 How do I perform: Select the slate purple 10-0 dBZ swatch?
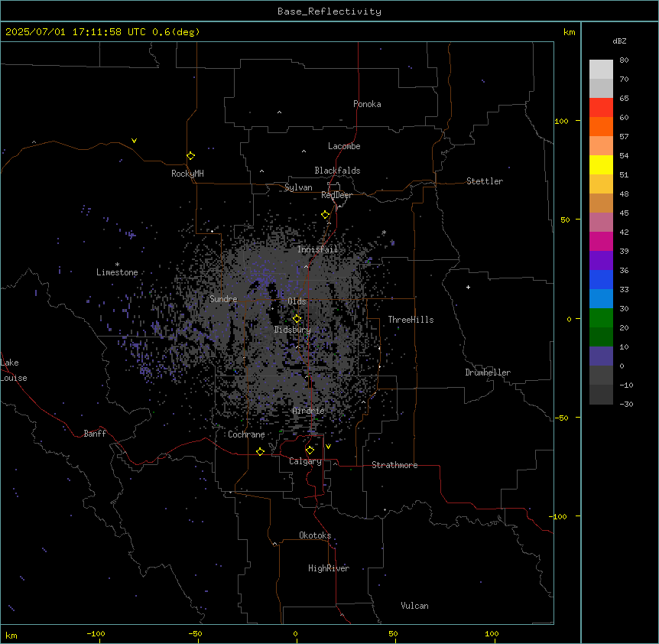point(601,356)
